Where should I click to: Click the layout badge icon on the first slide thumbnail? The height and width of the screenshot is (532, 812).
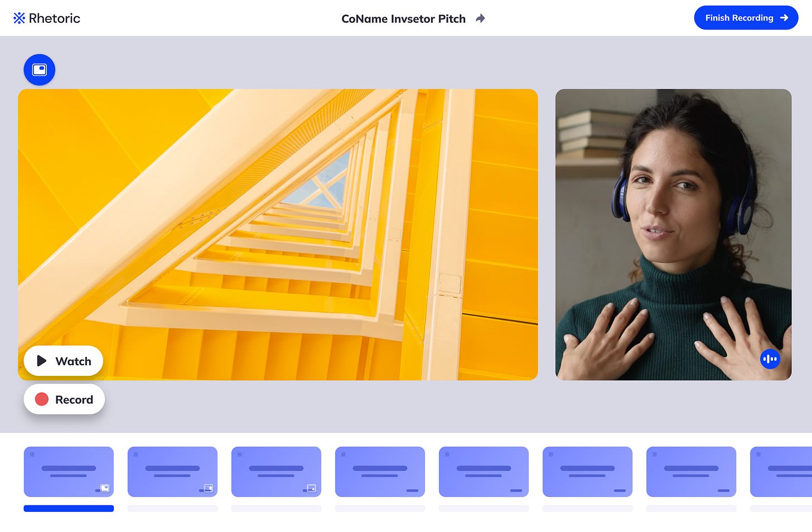point(104,488)
